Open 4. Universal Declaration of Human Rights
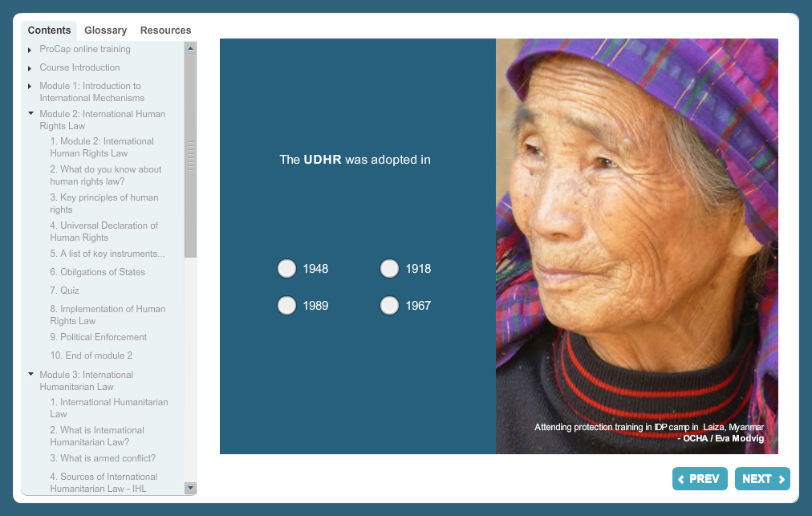Screen dimensions: 812x516 [104, 231]
